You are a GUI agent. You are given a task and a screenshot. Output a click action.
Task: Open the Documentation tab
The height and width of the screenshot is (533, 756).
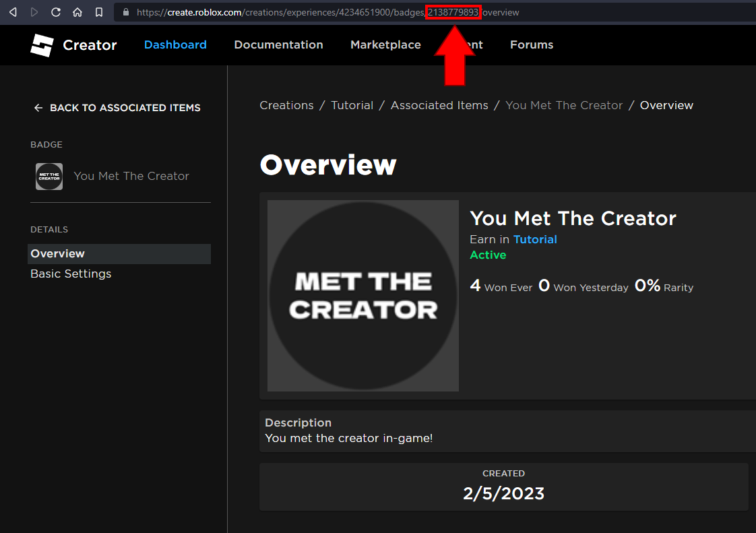tap(278, 45)
